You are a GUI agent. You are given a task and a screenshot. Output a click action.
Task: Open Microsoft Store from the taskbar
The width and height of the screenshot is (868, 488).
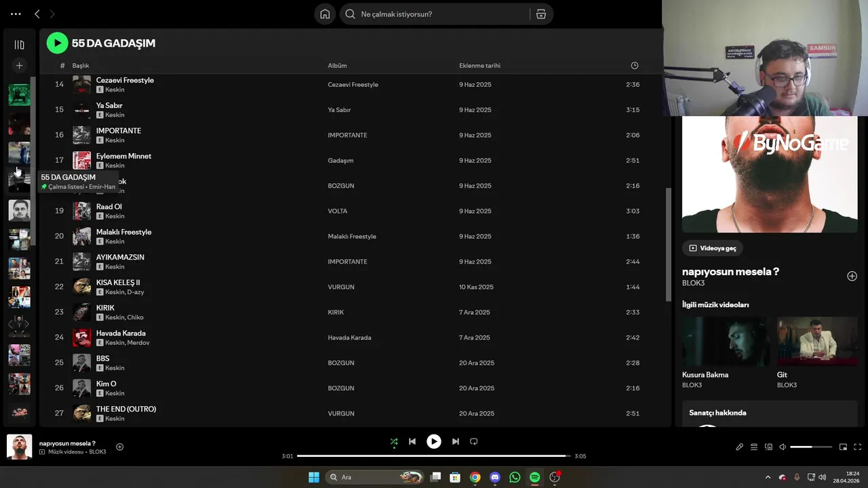point(455,477)
